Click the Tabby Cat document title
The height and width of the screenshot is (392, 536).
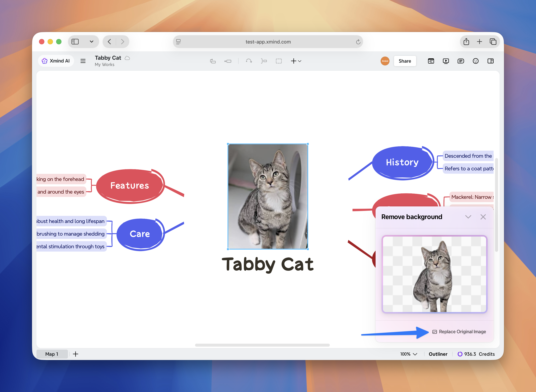[x=108, y=58]
